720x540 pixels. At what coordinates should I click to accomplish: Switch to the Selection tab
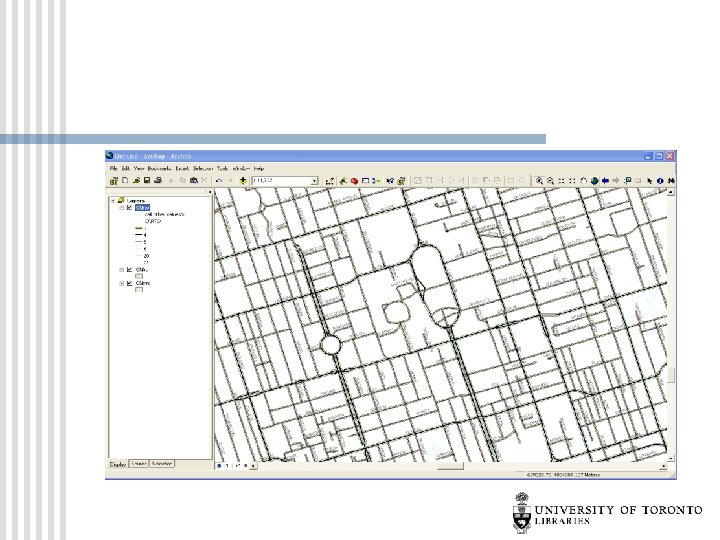pos(162,463)
